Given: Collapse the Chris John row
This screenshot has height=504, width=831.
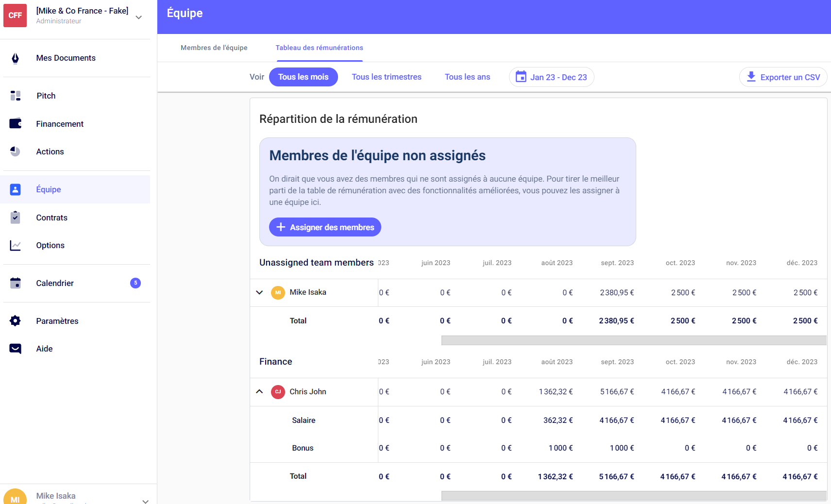Looking at the screenshot, I should click(x=259, y=391).
